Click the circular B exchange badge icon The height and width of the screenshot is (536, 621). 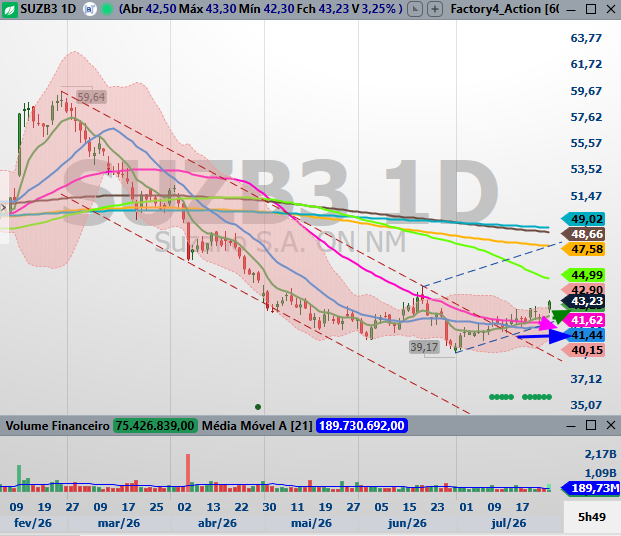(90, 9)
